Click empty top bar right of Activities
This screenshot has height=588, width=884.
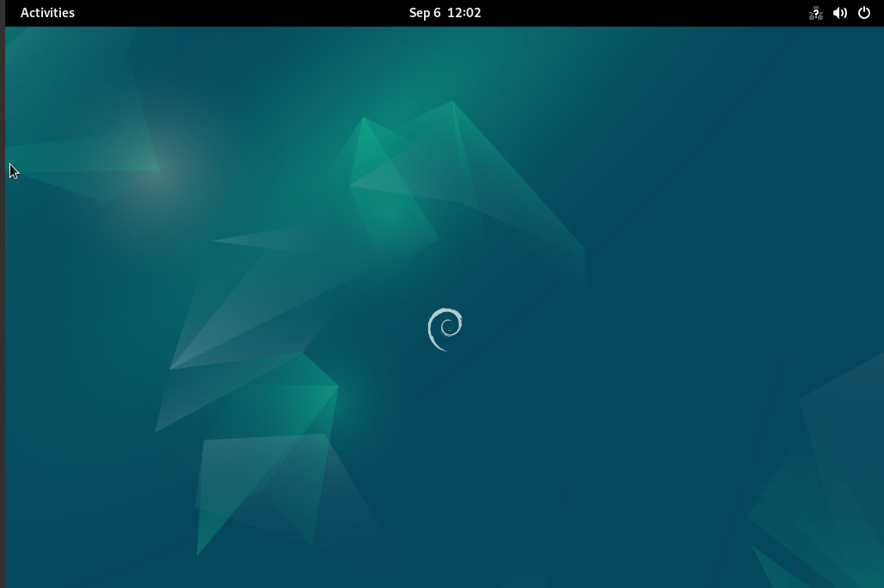215,13
